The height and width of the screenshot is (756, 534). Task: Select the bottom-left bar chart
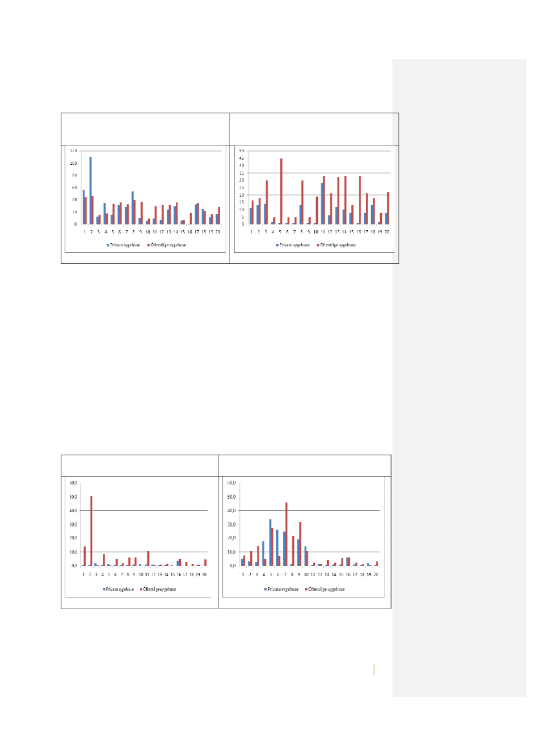(x=138, y=537)
